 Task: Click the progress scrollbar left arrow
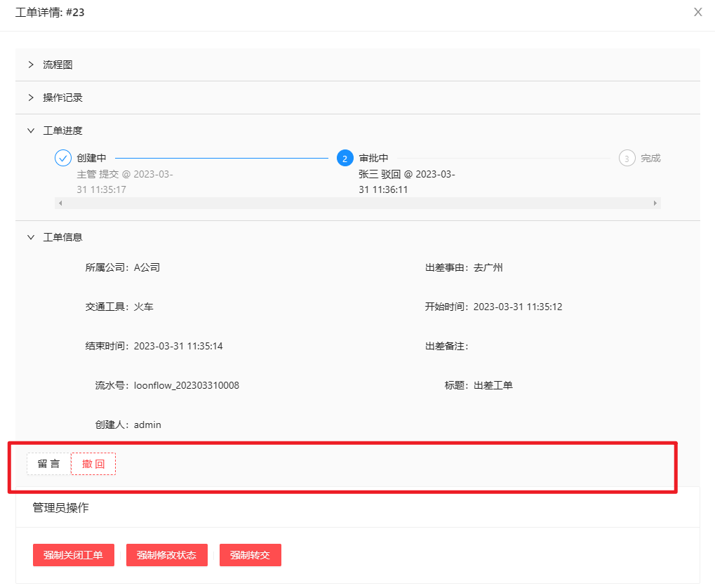tap(60, 203)
